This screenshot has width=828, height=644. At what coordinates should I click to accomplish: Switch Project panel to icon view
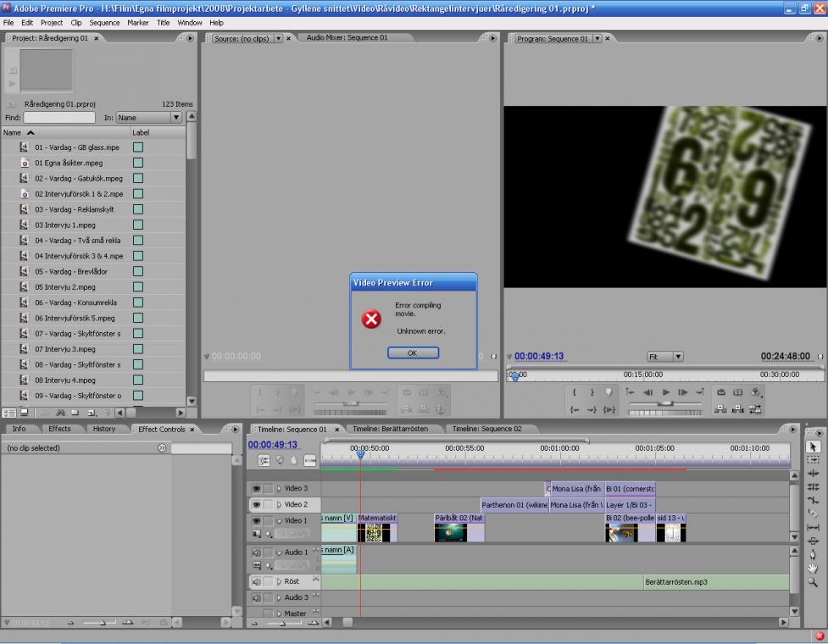point(24,413)
